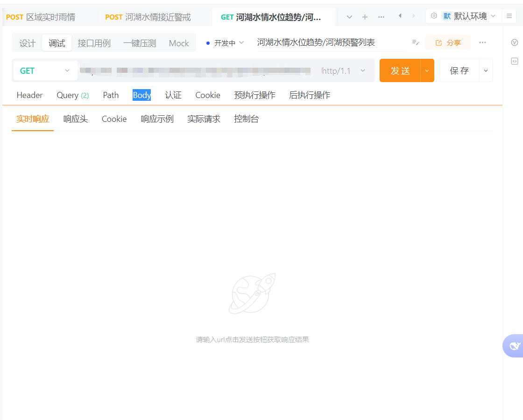
Task: Click the edit description icon
Action: click(416, 42)
